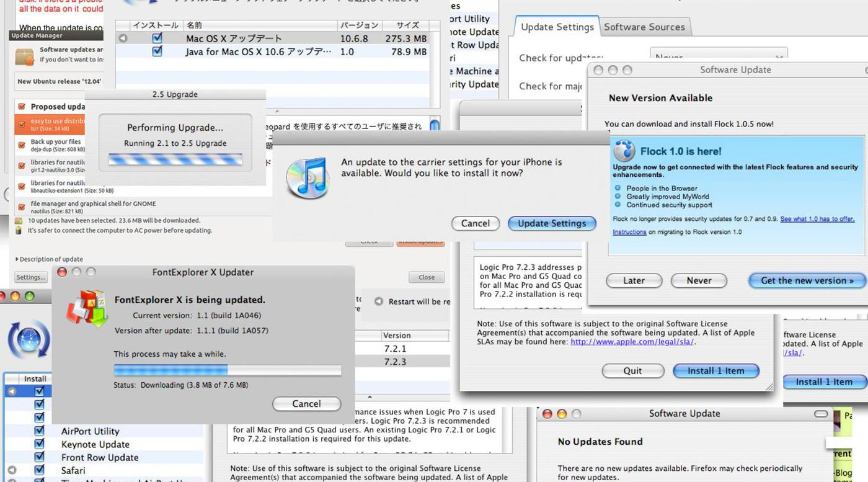Select the 'Front Row Update' row

click(100, 457)
